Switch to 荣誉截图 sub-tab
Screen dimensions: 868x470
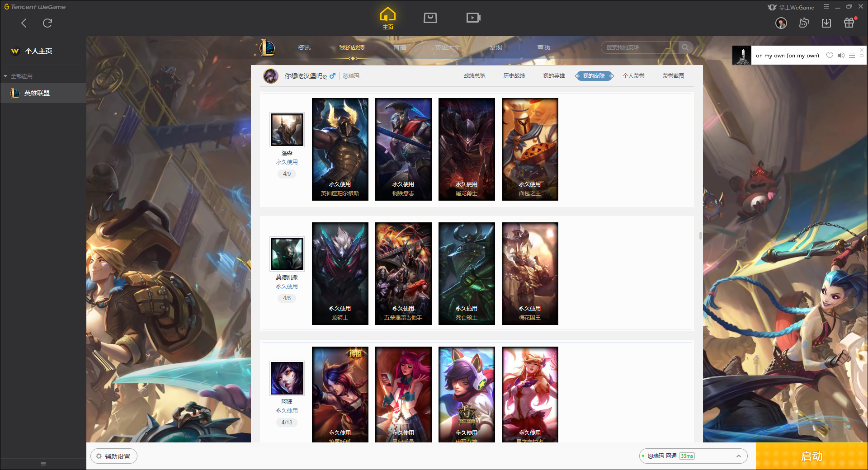pos(673,76)
